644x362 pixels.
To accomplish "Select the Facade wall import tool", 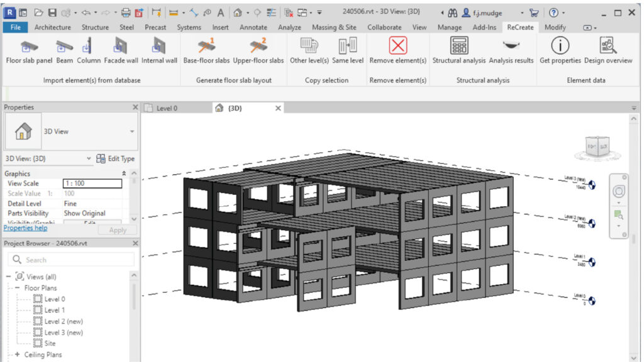I will pyautogui.click(x=120, y=47).
